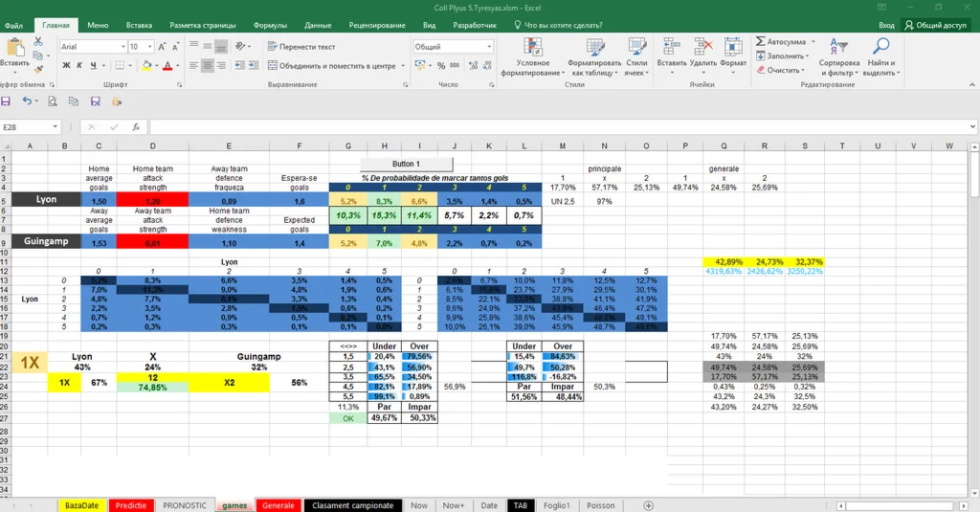The width and height of the screenshot is (980, 512).
Task: Open the Общий number format dropdown
Action: pos(489,47)
